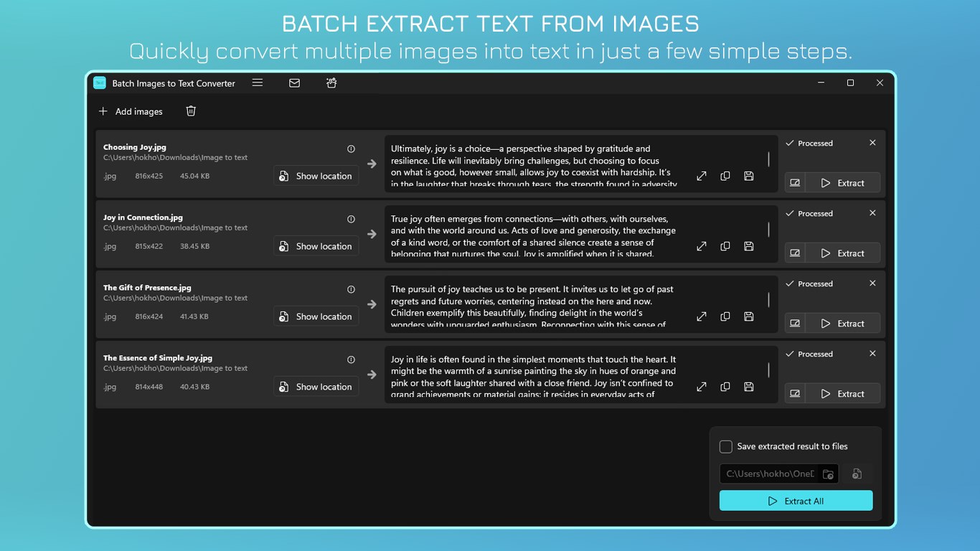Show location of The Gift of Presence.jpg

coord(316,316)
